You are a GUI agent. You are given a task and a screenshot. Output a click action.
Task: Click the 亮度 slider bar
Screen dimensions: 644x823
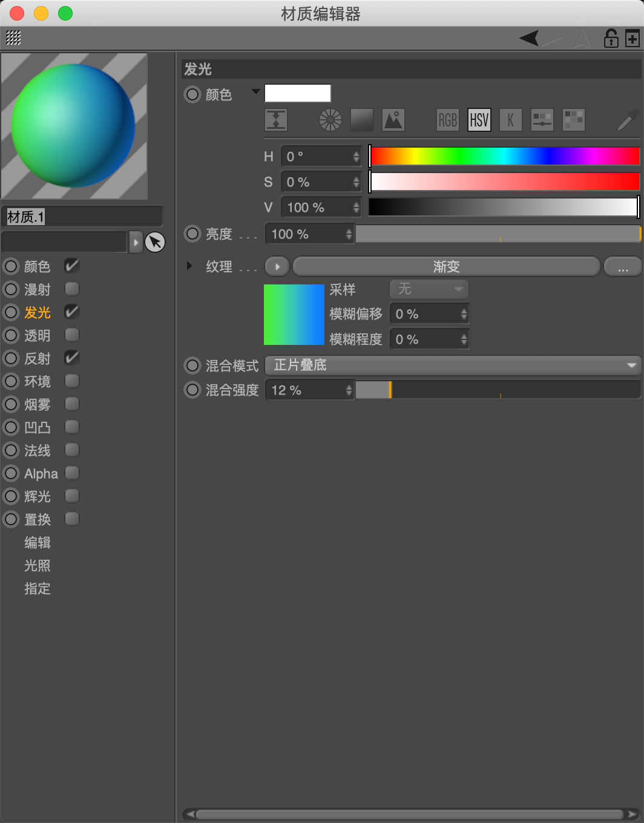(x=498, y=234)
